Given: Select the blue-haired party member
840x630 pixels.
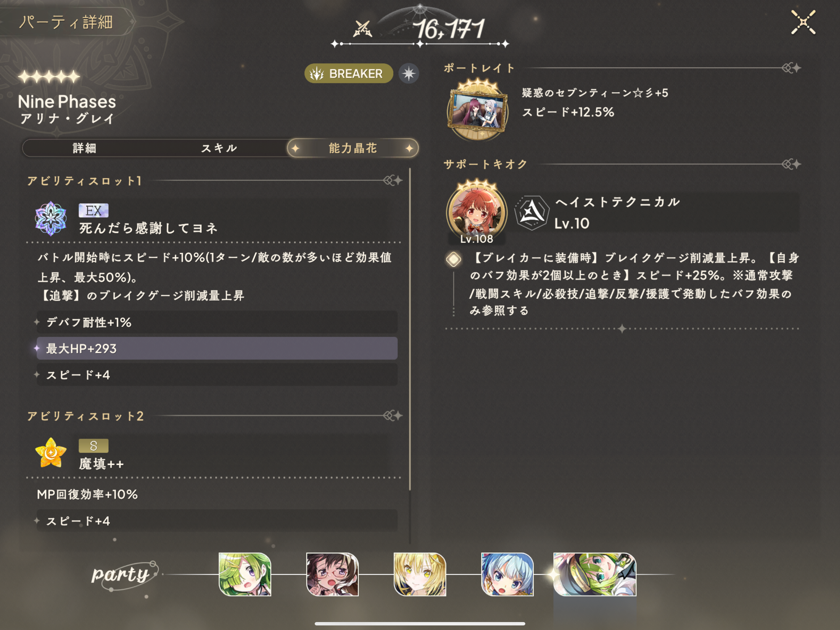Looking at the screenshot, I should (x=507, y=574).
